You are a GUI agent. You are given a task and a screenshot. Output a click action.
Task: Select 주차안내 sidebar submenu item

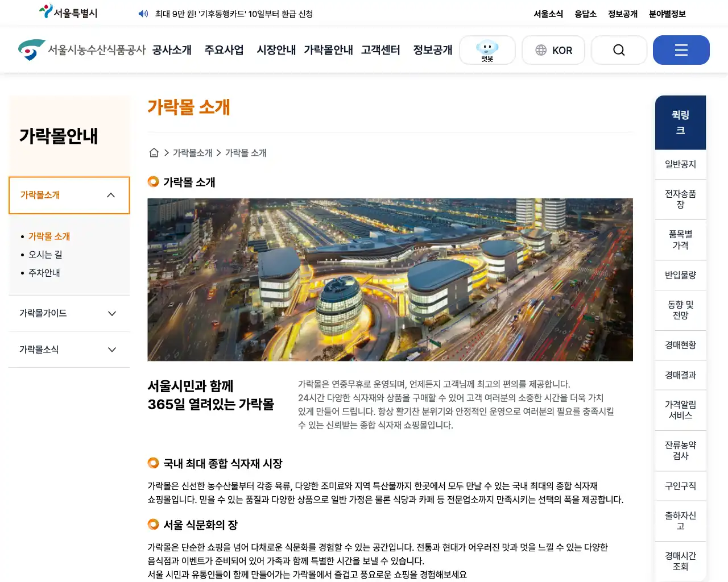pos(44,273)
